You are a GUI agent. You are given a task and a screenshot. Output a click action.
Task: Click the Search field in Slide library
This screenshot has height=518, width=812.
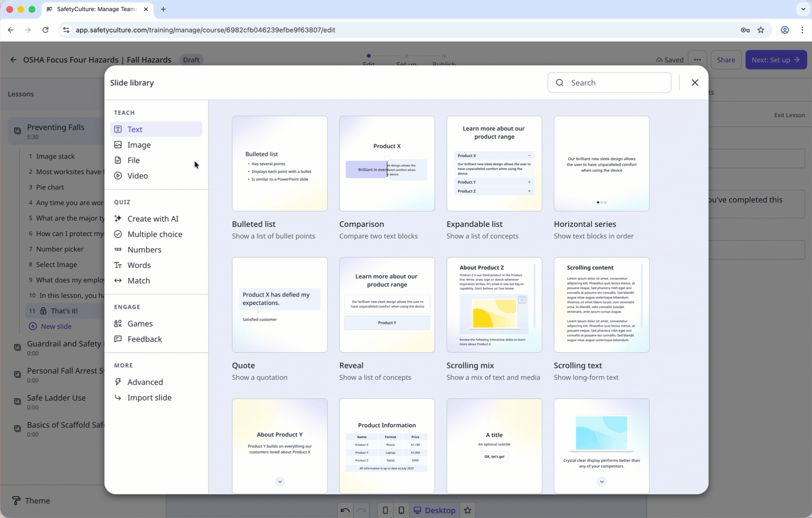pos(609,83)
